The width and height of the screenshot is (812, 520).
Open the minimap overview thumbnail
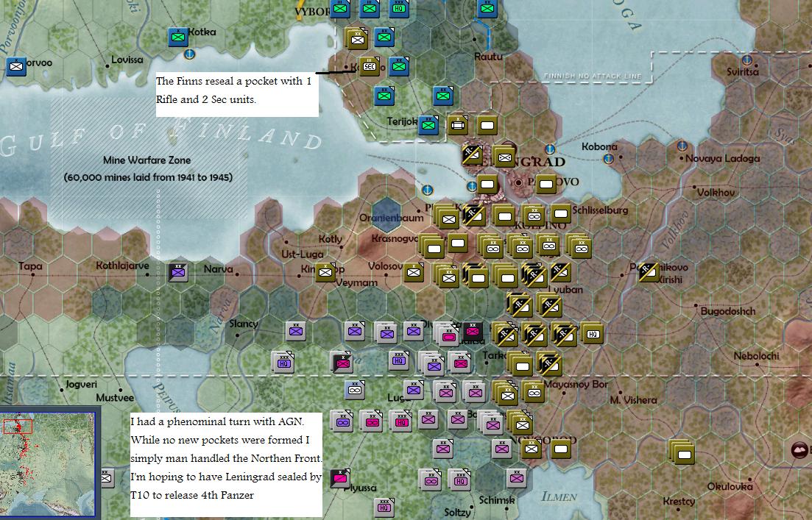click(48, 466)
